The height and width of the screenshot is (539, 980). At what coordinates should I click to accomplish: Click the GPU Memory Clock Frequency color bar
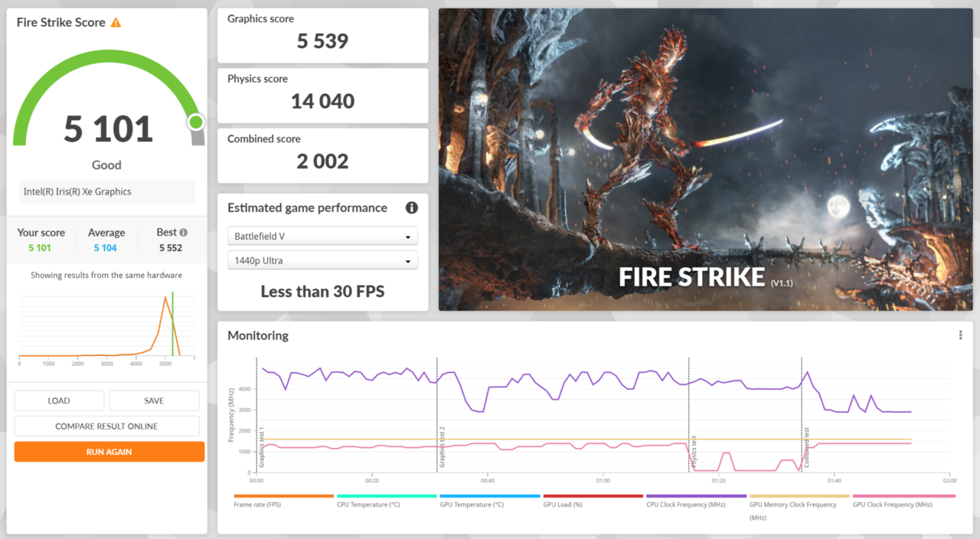pos(799,496)
